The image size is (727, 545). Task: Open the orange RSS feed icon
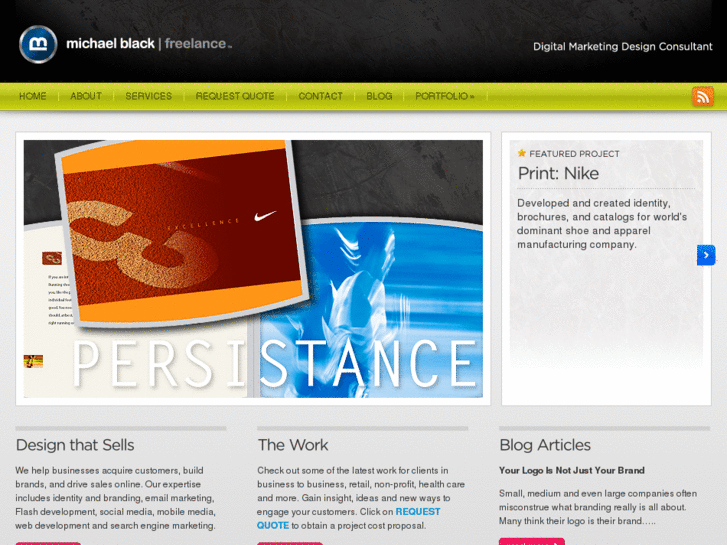703,96
